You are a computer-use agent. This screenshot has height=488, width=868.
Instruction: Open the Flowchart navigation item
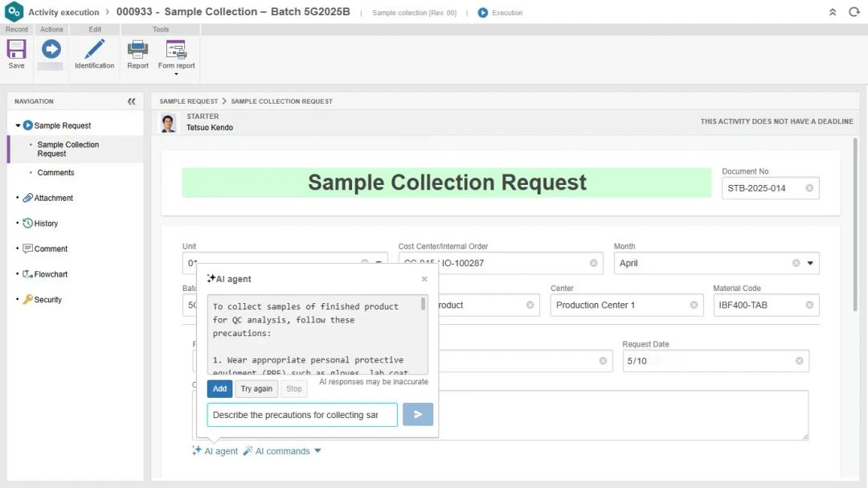pyautogui.click(x=51, y=274)
